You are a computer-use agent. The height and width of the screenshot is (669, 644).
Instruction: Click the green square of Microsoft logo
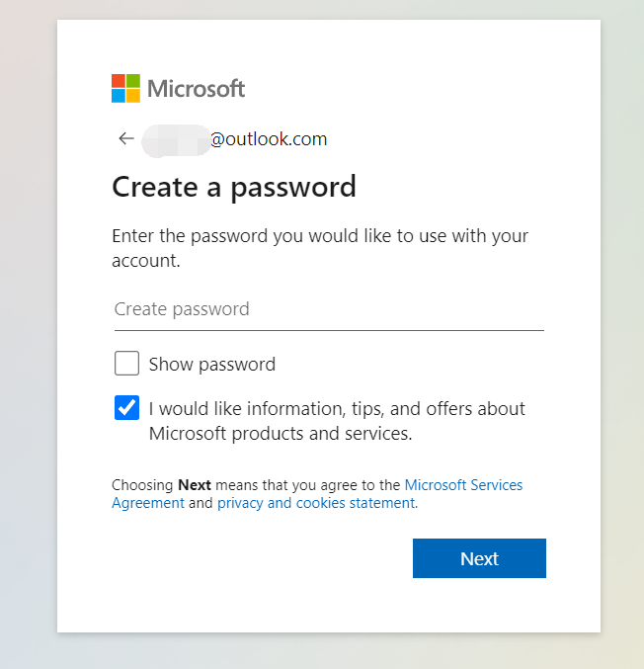(133, 81)
